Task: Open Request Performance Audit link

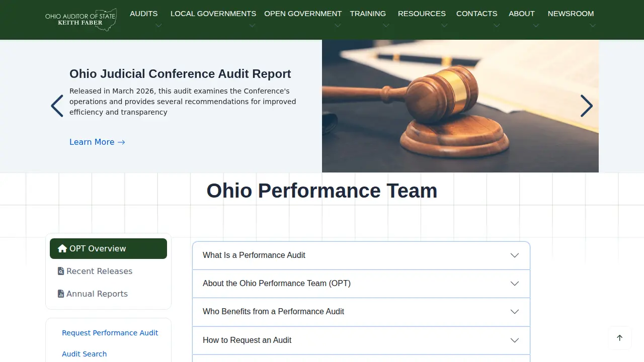Action: [x=110, y=333]
